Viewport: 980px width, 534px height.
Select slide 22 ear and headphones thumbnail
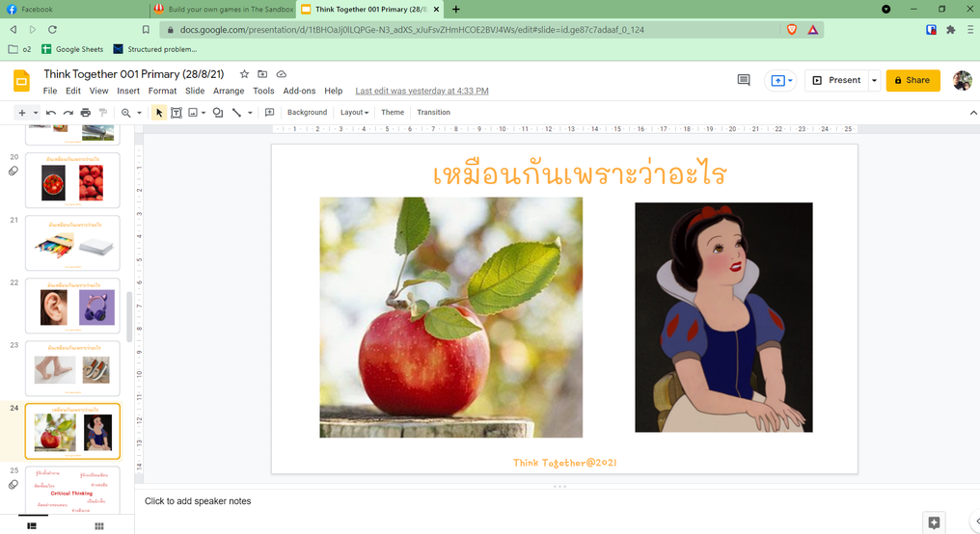[72, 306]
